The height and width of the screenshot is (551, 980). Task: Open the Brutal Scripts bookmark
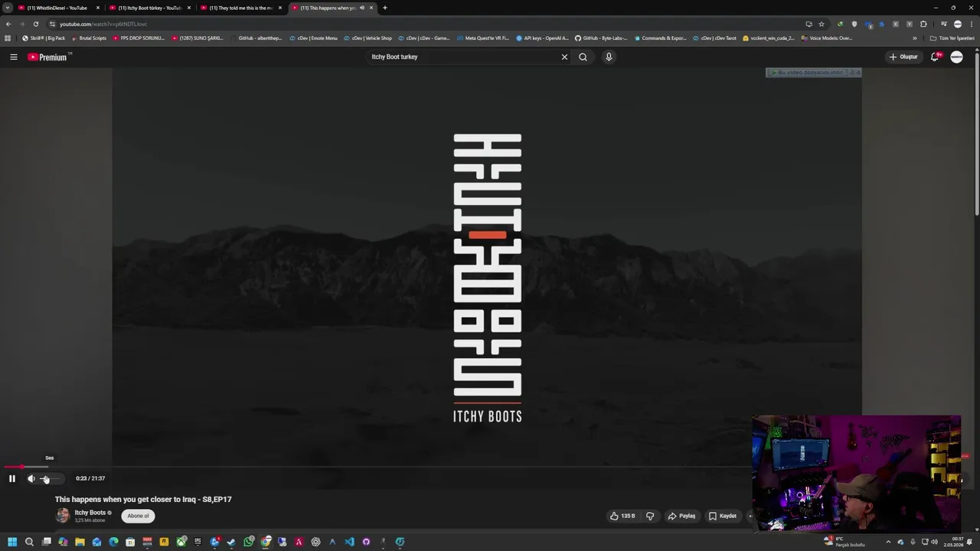(89, 38)
